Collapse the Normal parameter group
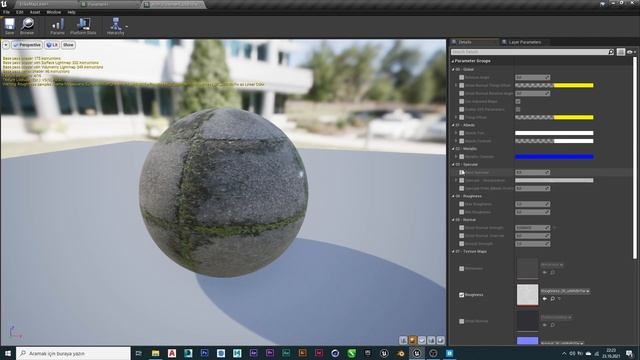 (x=453, y=220)
